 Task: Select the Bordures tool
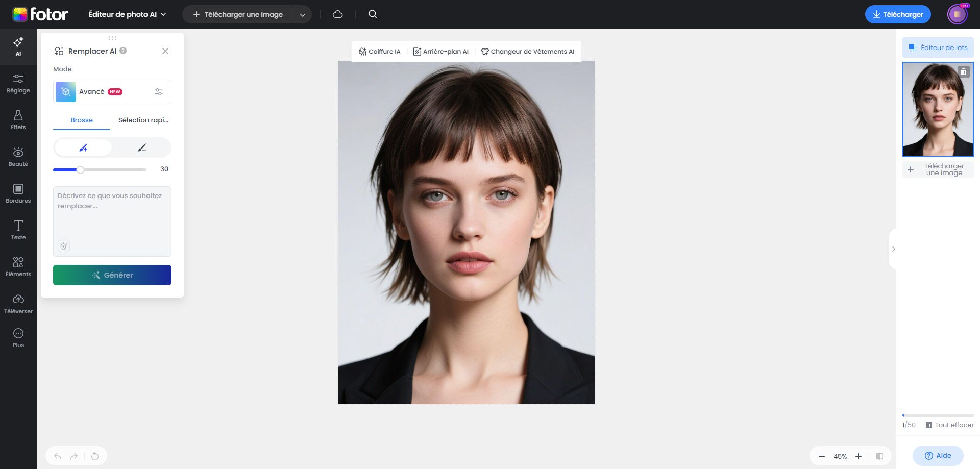pos(18,193)
